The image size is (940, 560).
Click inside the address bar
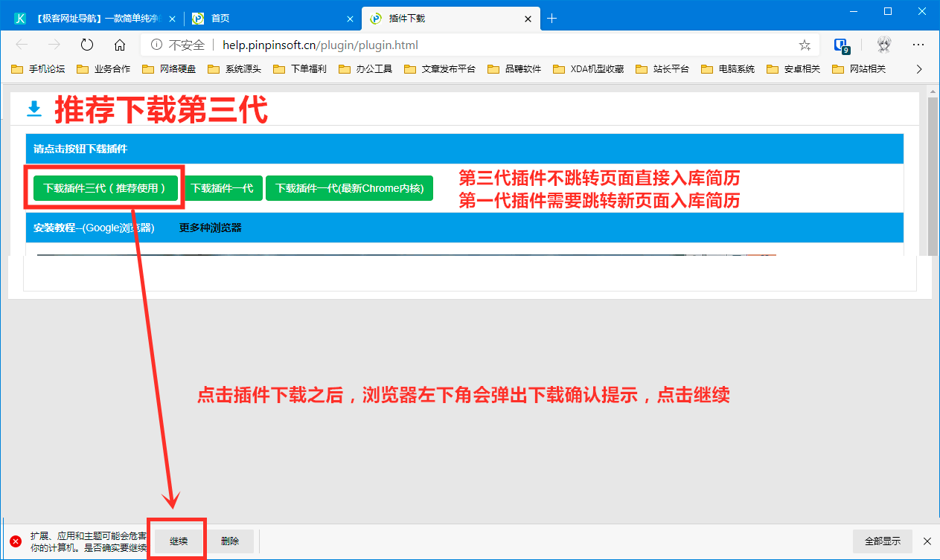(447, 45)
